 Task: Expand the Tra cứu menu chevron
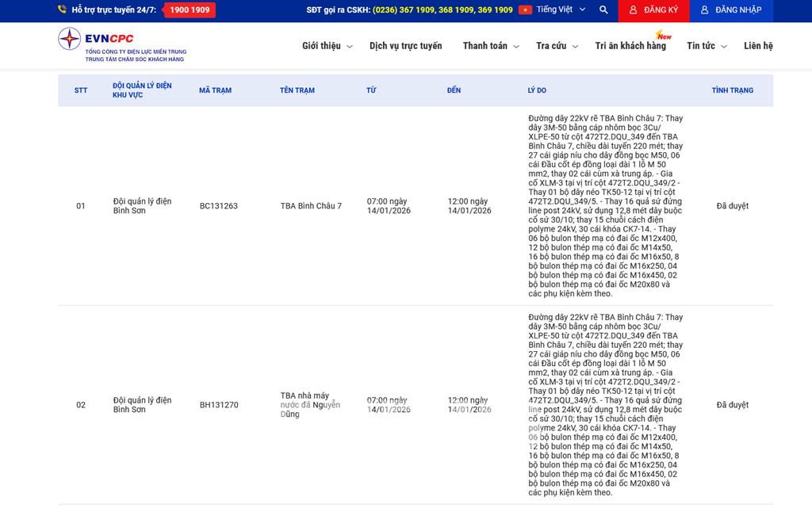click(x=575, y=47)
